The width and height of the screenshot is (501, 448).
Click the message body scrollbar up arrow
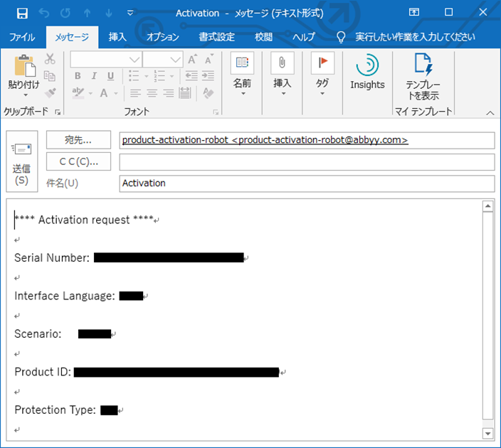tap(487, 206)
